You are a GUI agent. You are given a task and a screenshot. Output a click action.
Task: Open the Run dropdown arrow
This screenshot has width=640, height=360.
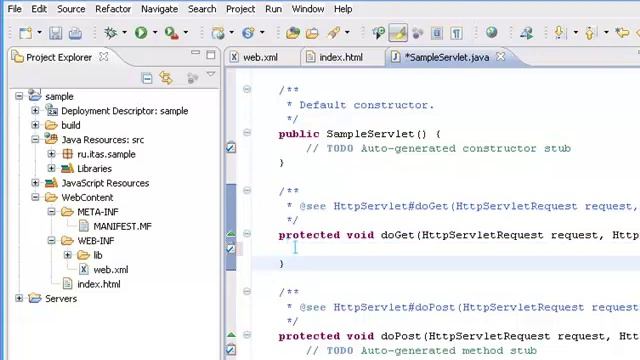point(155,32)
